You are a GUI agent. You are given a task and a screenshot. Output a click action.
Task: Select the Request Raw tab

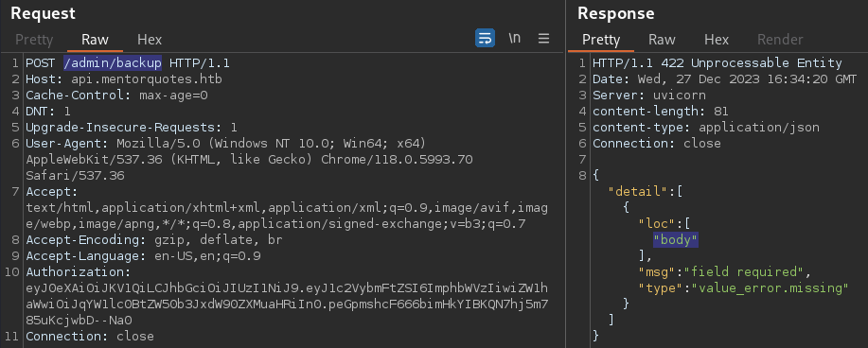96,40
